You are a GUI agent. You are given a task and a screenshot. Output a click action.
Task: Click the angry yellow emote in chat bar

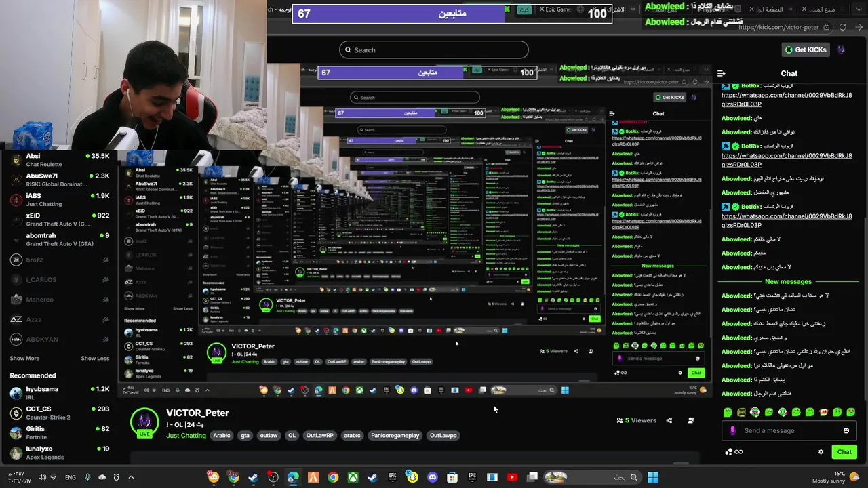741,412
